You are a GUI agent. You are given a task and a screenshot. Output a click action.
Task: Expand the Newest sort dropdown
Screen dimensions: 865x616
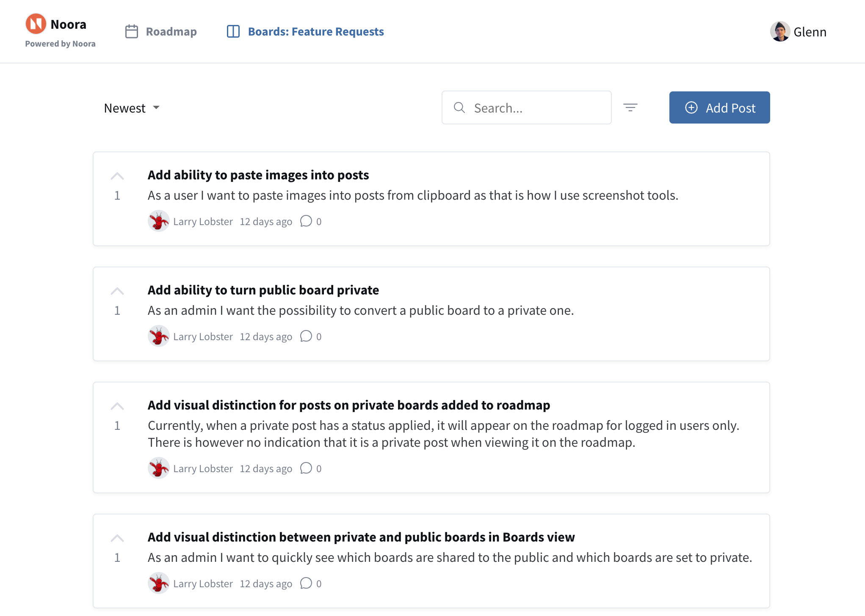click(132, 108)
